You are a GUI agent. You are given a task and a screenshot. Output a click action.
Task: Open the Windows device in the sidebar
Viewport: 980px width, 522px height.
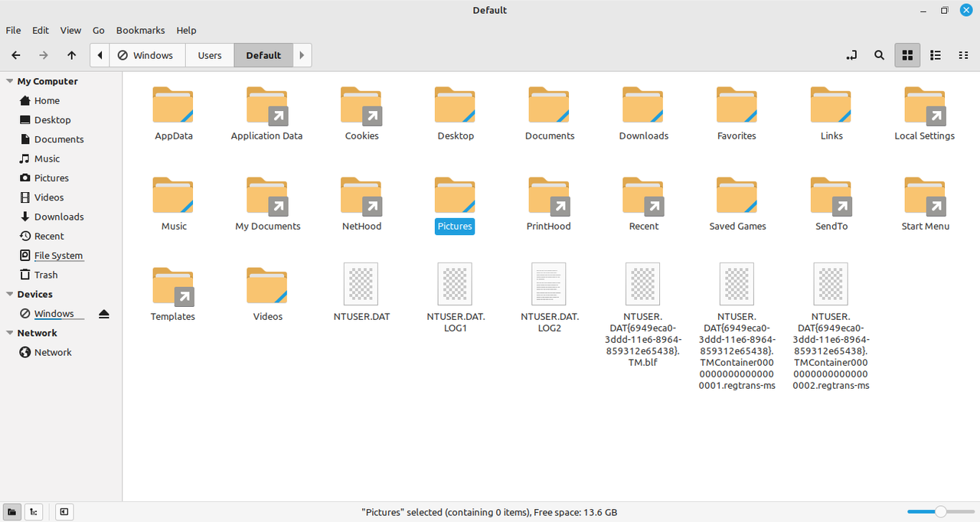click(54, 314)
